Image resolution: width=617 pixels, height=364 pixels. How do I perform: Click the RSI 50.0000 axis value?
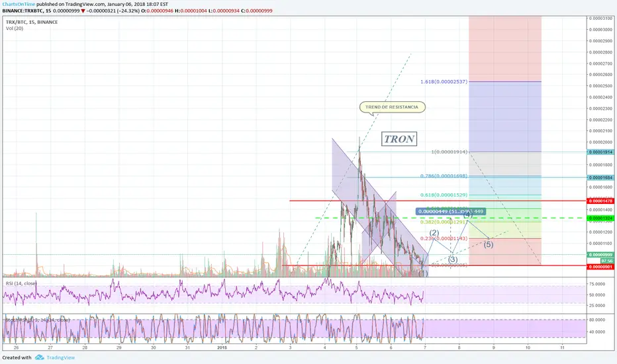597,295
